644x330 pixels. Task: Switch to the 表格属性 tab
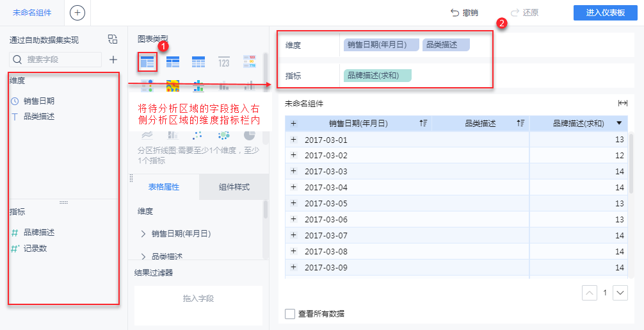click(x=164, y=187)
